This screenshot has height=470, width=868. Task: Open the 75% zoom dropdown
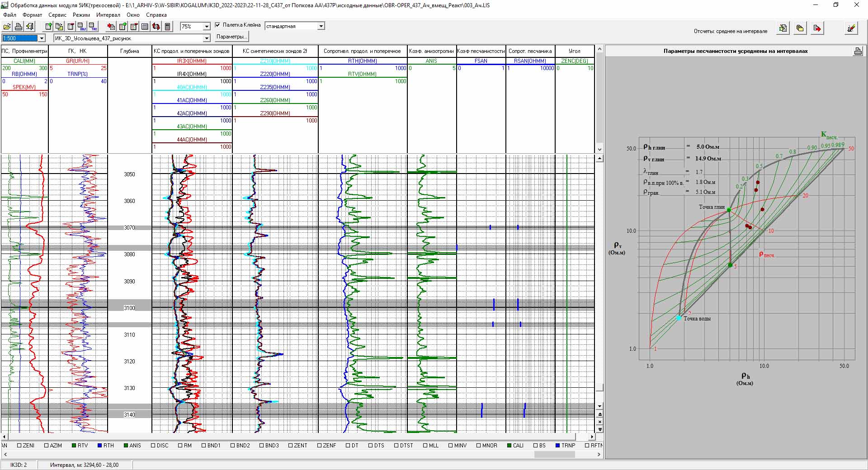pyautogui.click(x=207, y=27)
